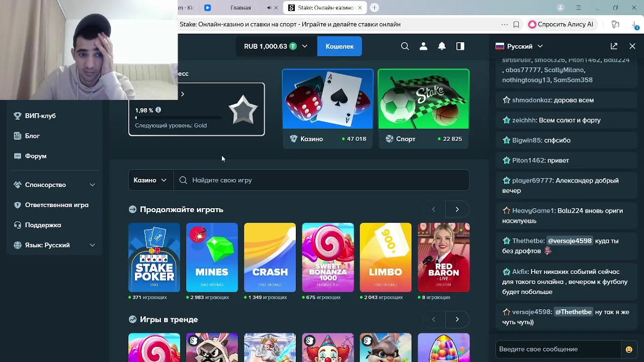Click the @Thethetbe mention in chat
This screenshot has width=644, height=362.
tap(574, 312)
